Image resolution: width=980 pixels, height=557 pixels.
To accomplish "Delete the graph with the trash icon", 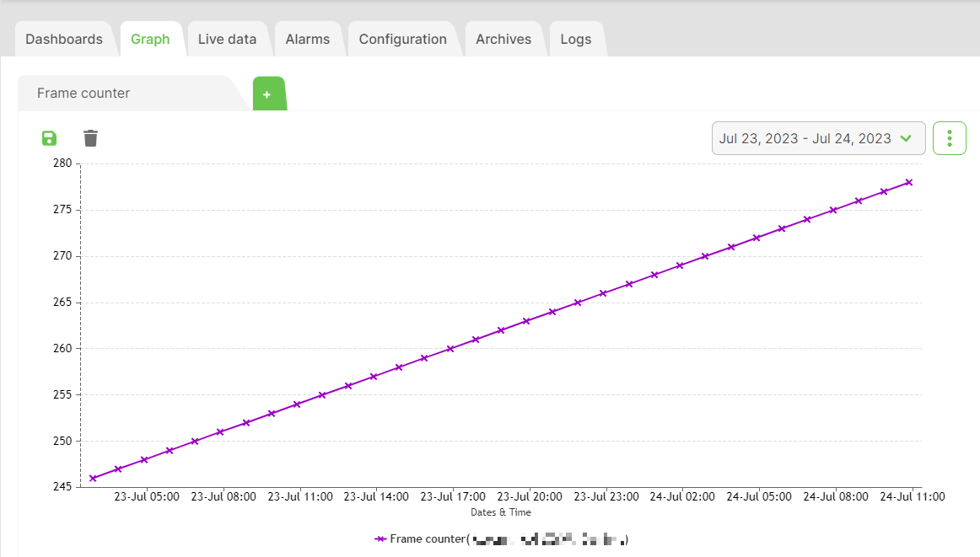I will point(90,138).
